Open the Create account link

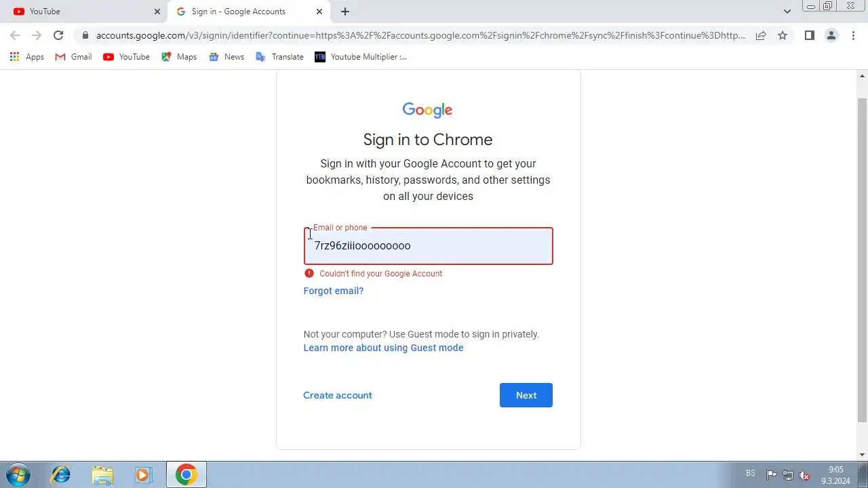338,395
